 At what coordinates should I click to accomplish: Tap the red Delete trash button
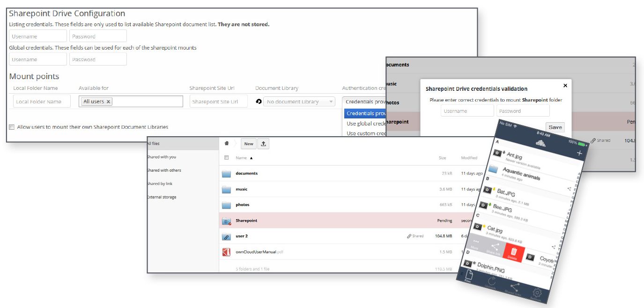click(513, 253)
